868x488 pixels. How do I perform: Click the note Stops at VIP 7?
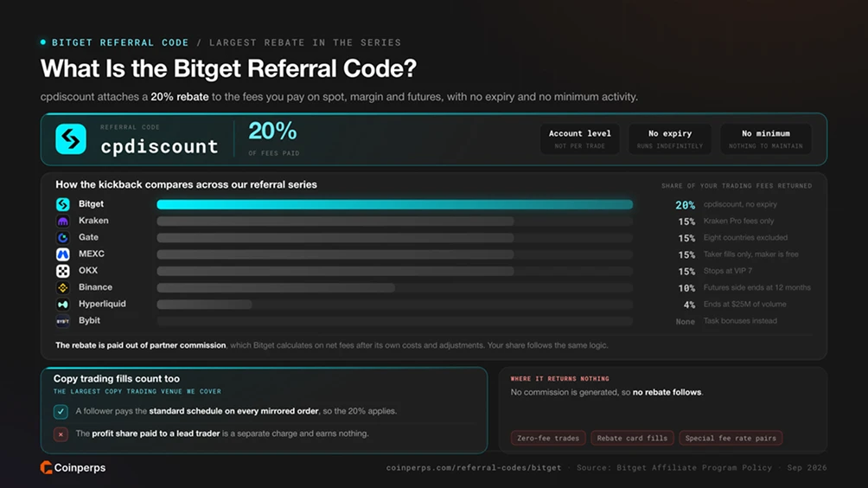tap(727, 271)
